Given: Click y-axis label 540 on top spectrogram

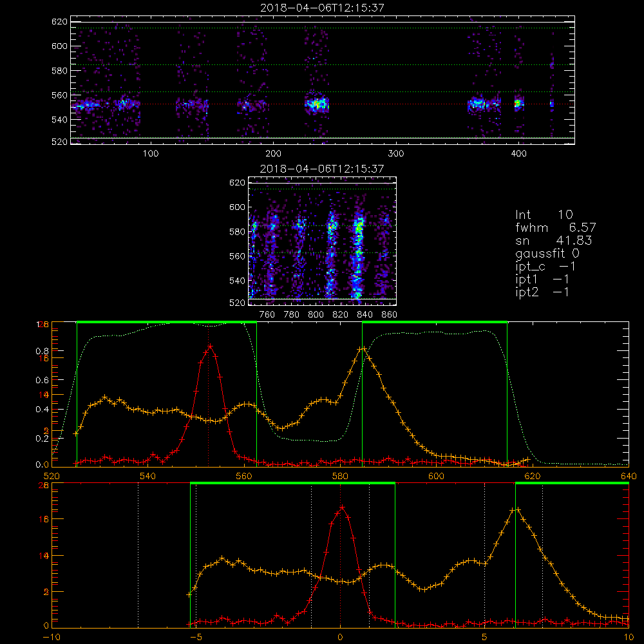Looking at the screenshot, I should 59,120.
